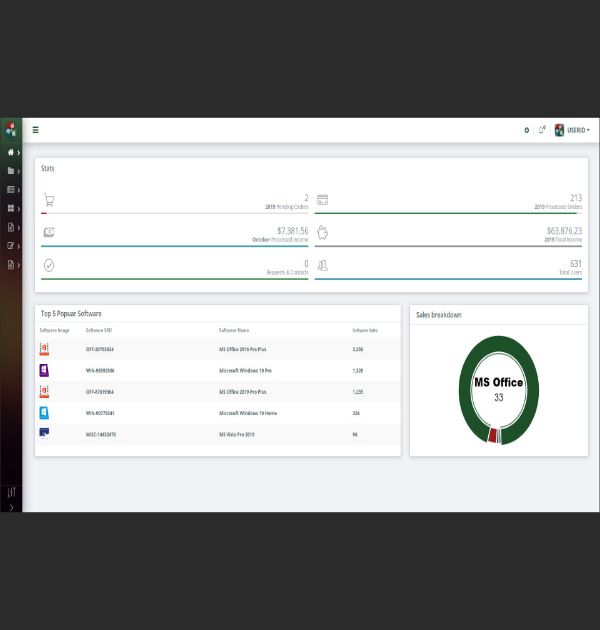The image size is (600, 630).
Task: Expand the chevron next to Home icon
Action: pos(18,153)
